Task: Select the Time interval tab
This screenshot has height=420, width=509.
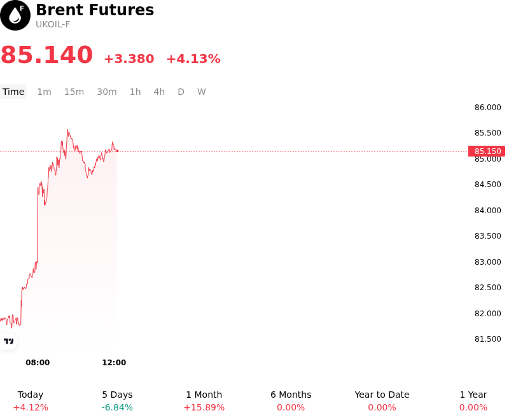Action: coord(13,92)
